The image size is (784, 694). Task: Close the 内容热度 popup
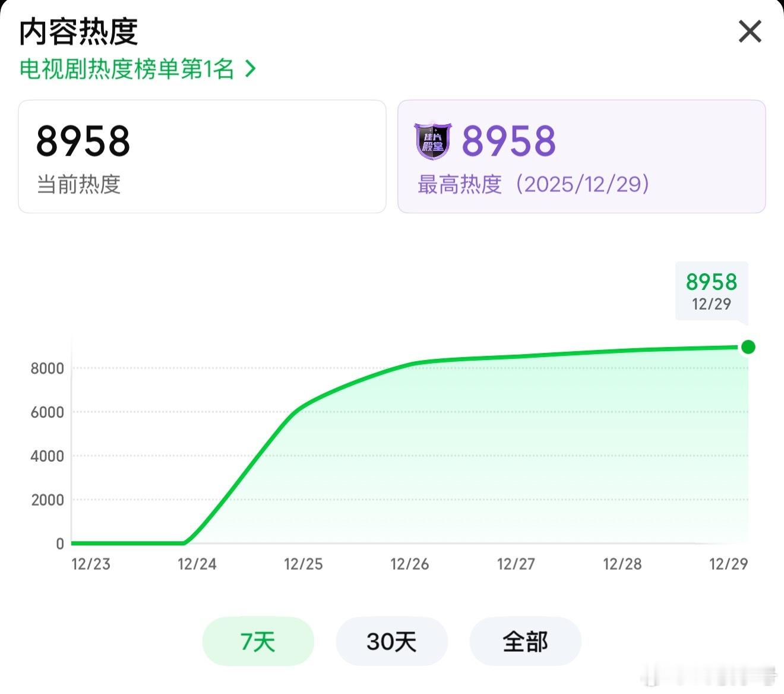(750, 32)
